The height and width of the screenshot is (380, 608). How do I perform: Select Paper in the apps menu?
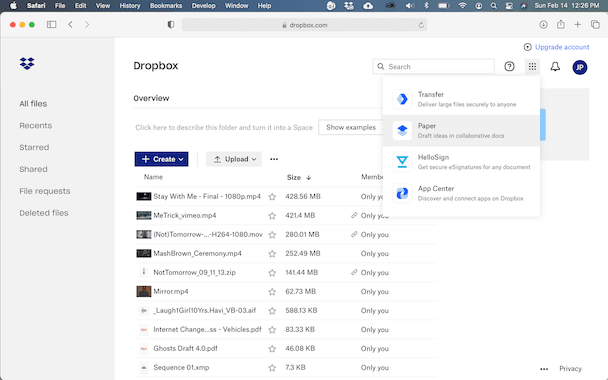(461, 131)
